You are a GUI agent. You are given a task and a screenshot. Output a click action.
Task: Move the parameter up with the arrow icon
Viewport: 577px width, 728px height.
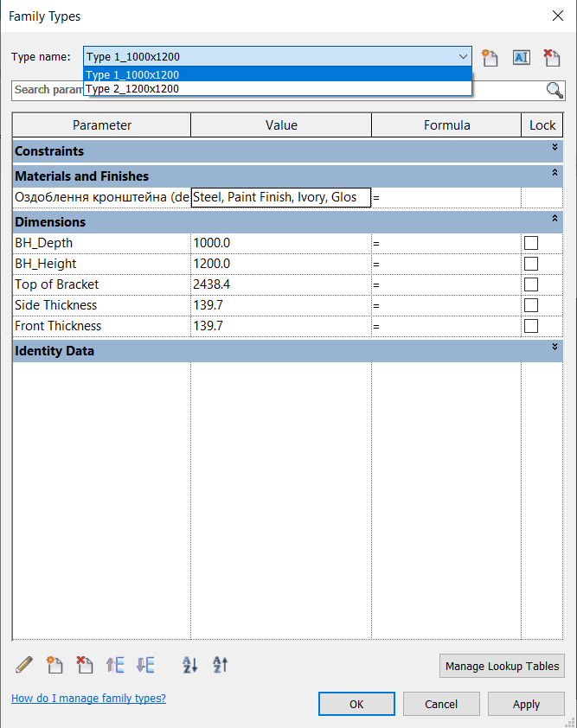(x=115, y=665)
